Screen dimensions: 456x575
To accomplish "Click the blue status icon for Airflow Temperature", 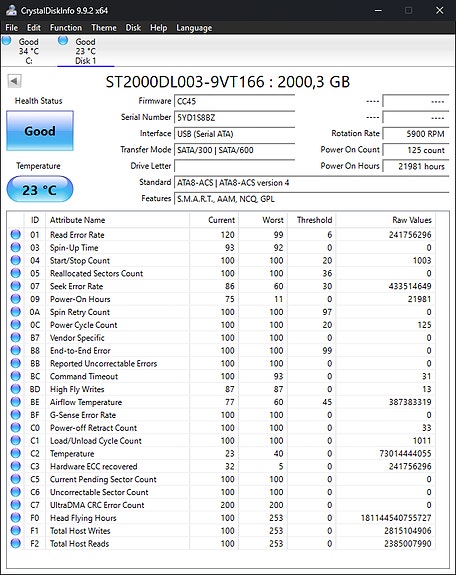I will pos(16,402).
